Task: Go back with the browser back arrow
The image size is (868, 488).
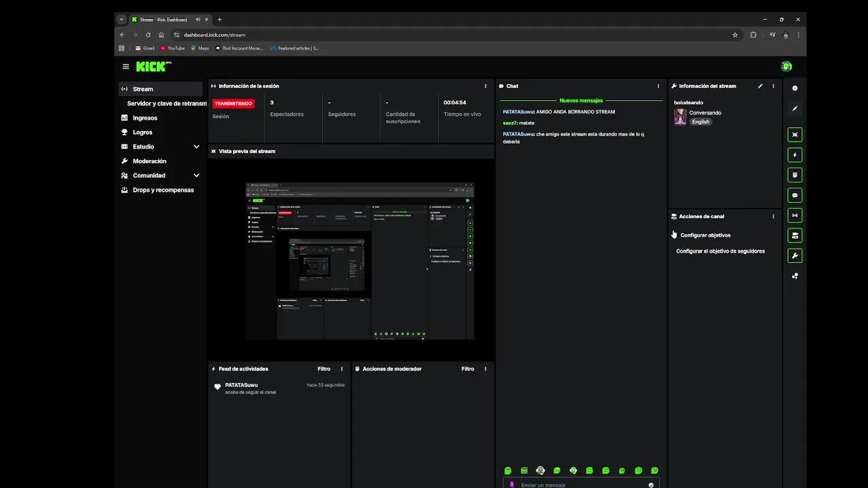Action: coord(122,35)
